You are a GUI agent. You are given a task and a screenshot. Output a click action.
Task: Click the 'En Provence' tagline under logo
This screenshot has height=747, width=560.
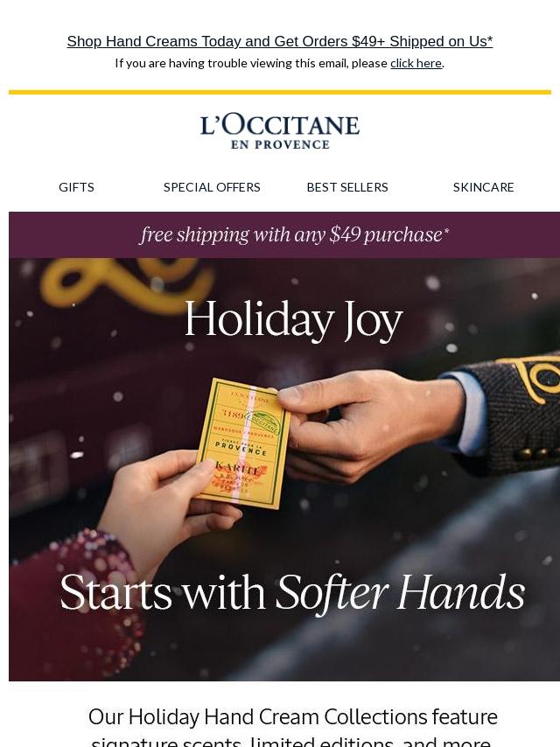[x=280, y=144]
